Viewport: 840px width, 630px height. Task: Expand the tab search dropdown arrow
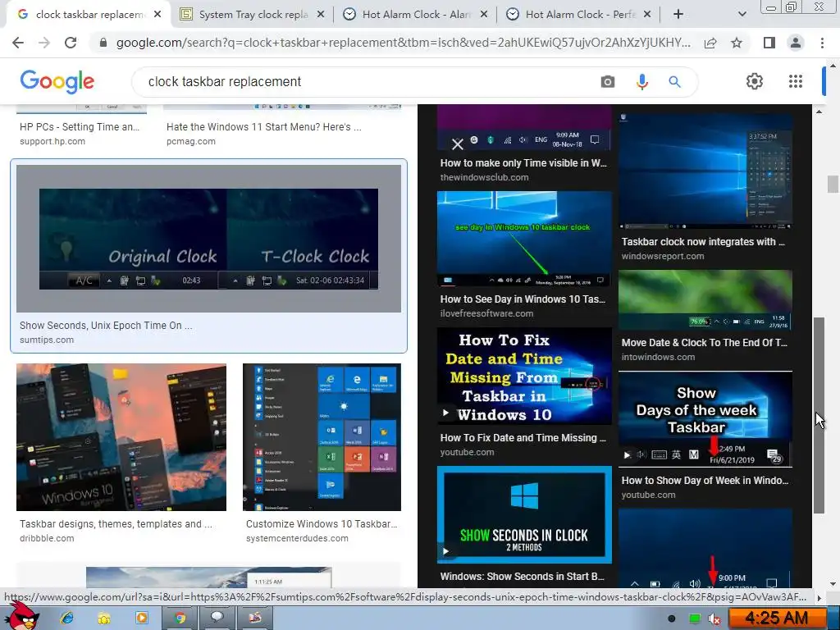(742, 15)
